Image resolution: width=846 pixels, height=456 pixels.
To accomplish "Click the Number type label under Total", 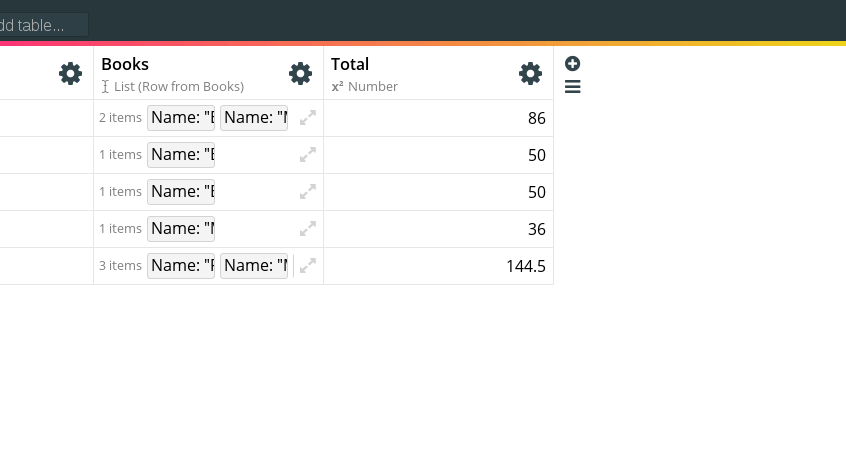I will [x=372, y=86].
